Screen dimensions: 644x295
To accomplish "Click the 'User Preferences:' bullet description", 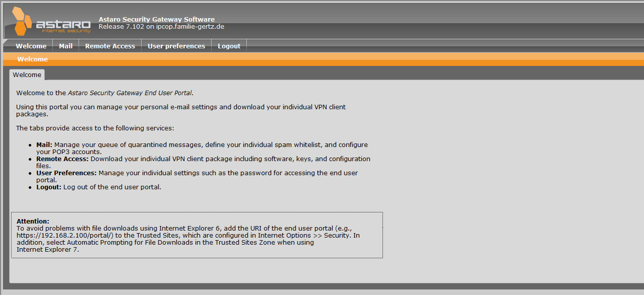I will (x=197, y=176).
